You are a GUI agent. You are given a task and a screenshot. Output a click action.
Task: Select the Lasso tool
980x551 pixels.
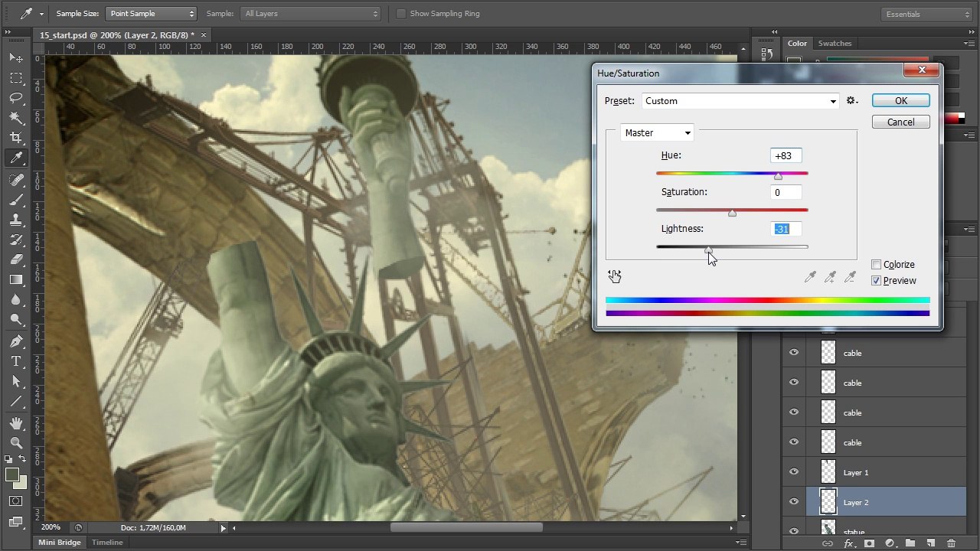pos(16,98)
